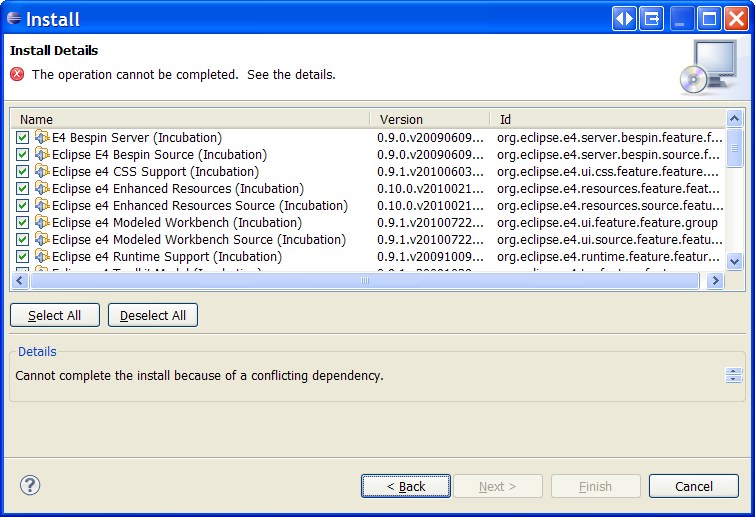Click the list's vertical scroll up arrow
This screenshot has height=517, width=755.
734,118
